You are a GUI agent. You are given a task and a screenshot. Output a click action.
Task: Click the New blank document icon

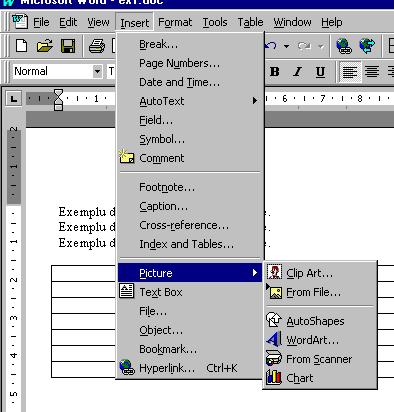tap(21, 46)
